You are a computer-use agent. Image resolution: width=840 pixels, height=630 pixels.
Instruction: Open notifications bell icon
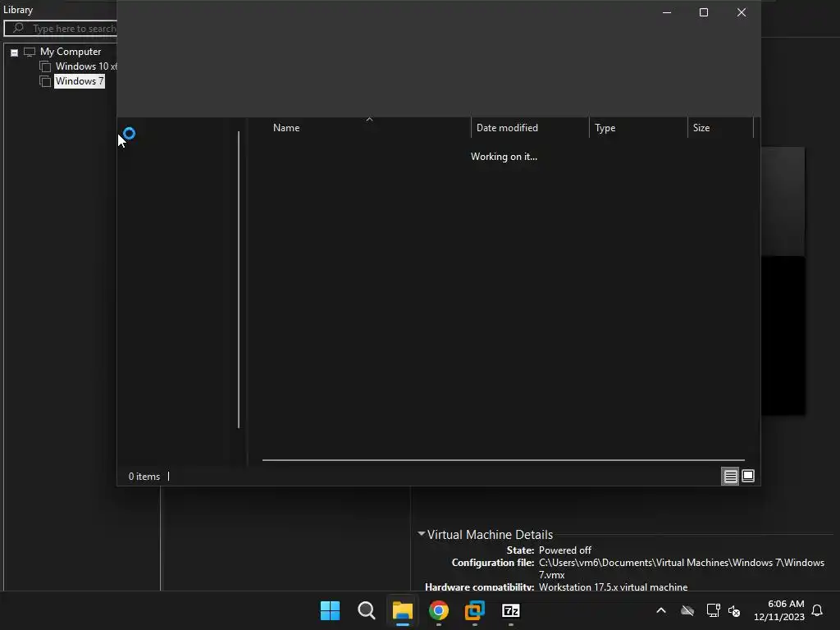pyautogui.click(x=817, y=610)
